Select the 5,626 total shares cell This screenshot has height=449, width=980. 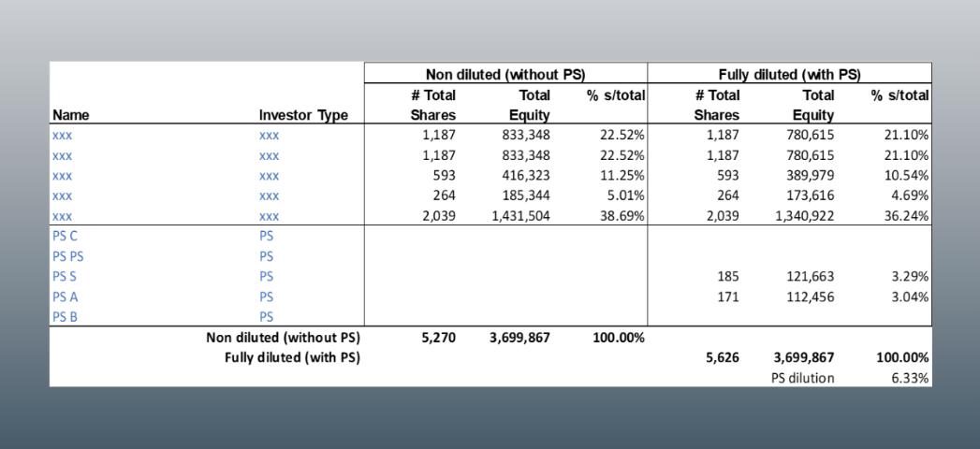(722, 358)
